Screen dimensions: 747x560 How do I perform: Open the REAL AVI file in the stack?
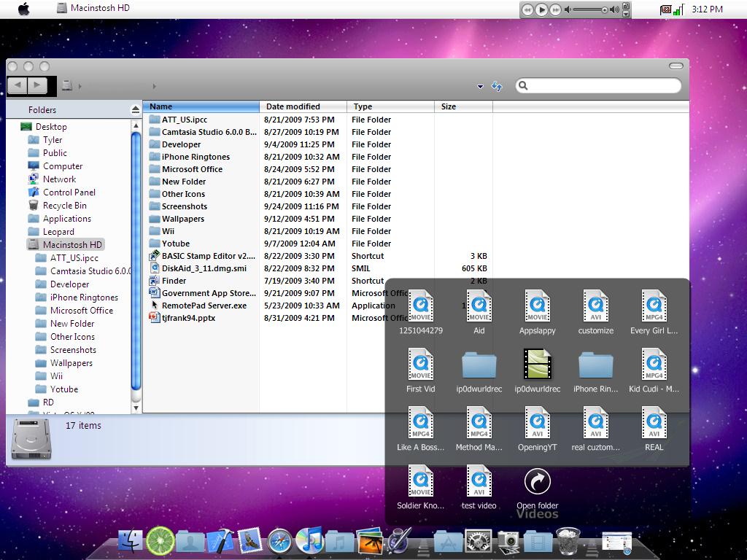click(x=654, y=429)
